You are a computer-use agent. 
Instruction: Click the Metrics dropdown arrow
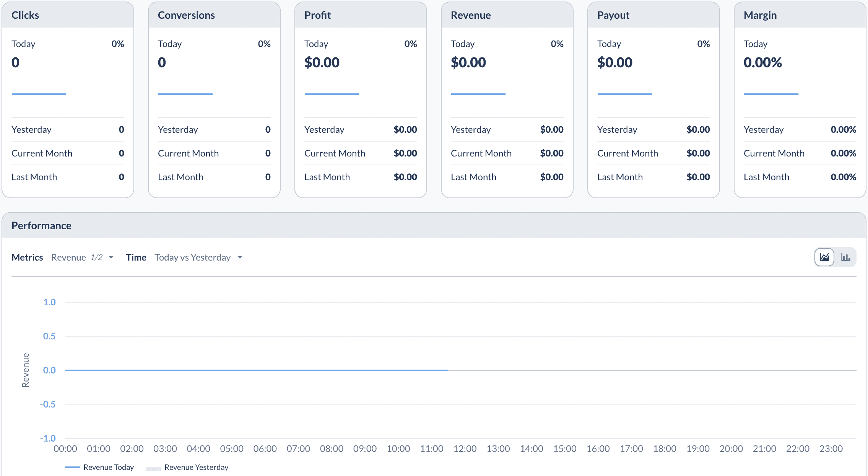tap(111, 258)
